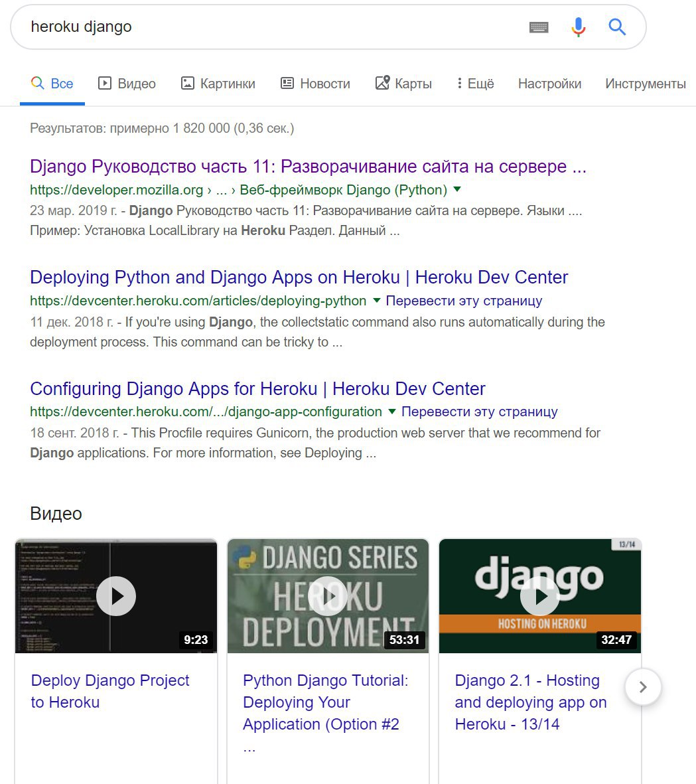Expand dropdown arrow next to developer.mozilla.org URL
Image resolution: width=696 pixels, height=784 pixels.
click(x=456, y=189)
